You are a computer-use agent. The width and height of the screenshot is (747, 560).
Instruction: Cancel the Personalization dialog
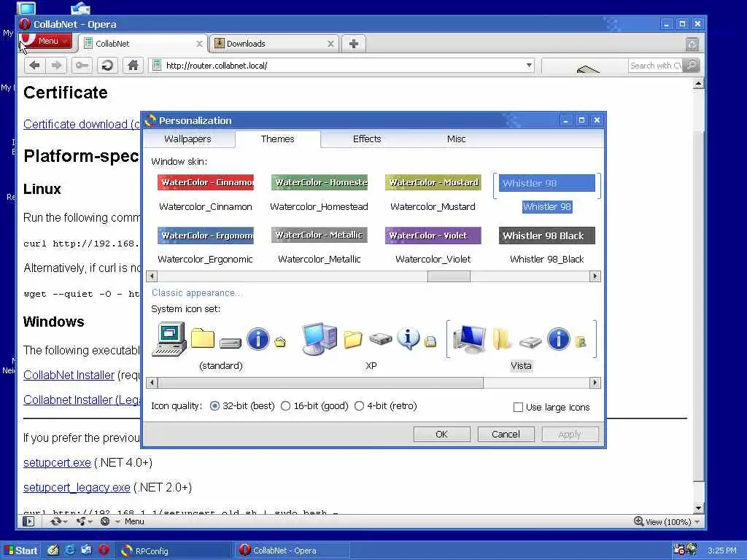pos(506,435)
